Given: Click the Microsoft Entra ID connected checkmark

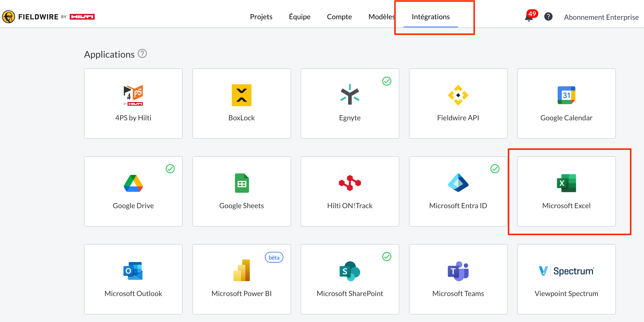Looking at the screenshot, I should click(x=495, y=169).
